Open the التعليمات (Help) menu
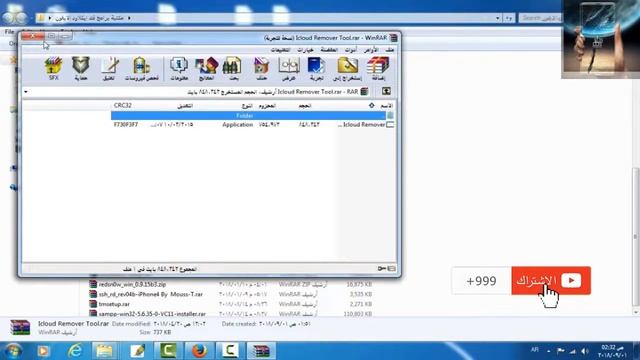The image size is (640, 360). point(280,50)
